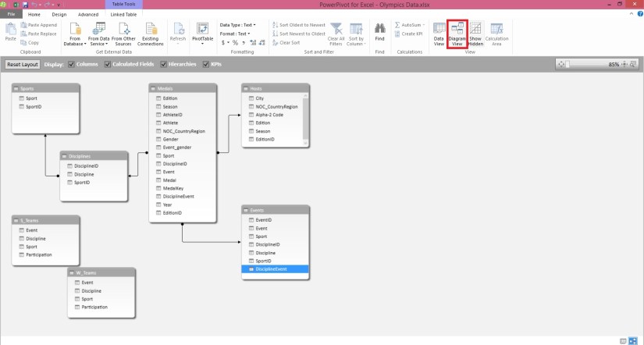Click the Table Tools contextual tab
The image size is (644, 345).
point(123,5)
